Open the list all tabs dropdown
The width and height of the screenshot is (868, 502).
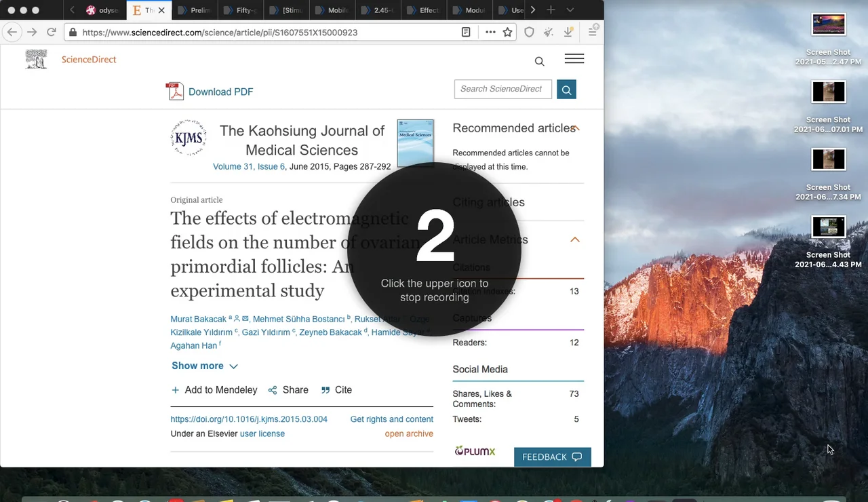[x=570, y=10]
